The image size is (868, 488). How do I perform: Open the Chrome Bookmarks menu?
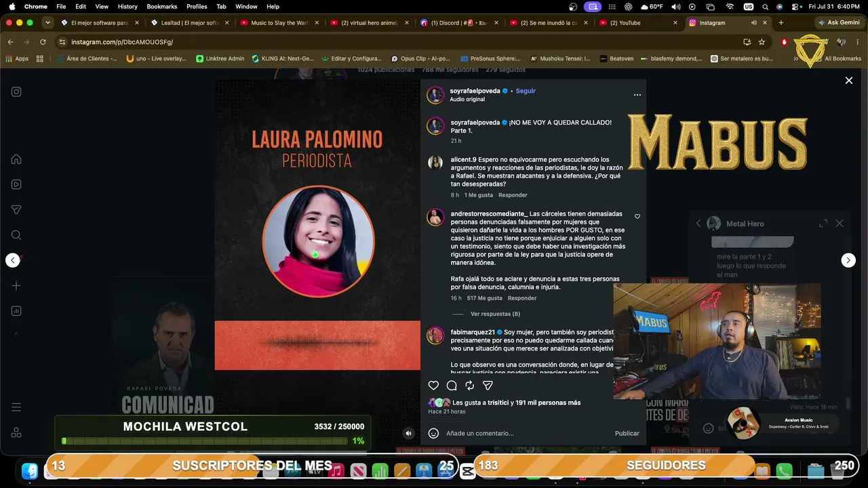pyautogui.click(x=162, y=7)
